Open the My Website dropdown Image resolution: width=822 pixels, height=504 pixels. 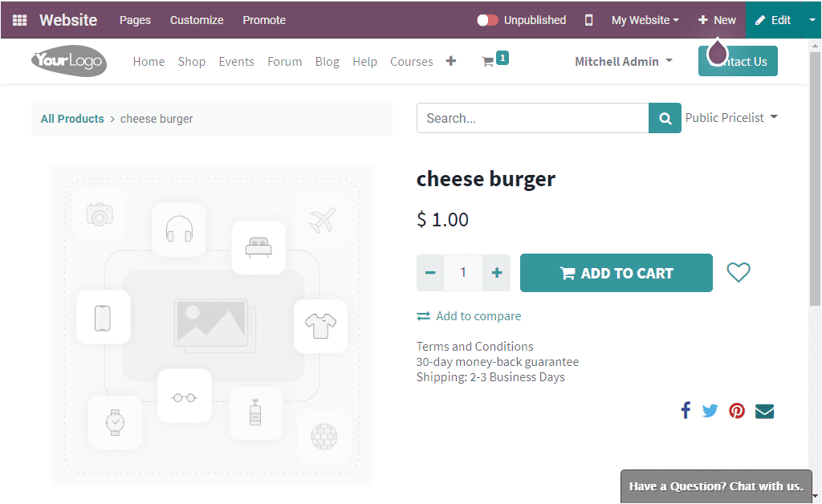pos(644,19)
